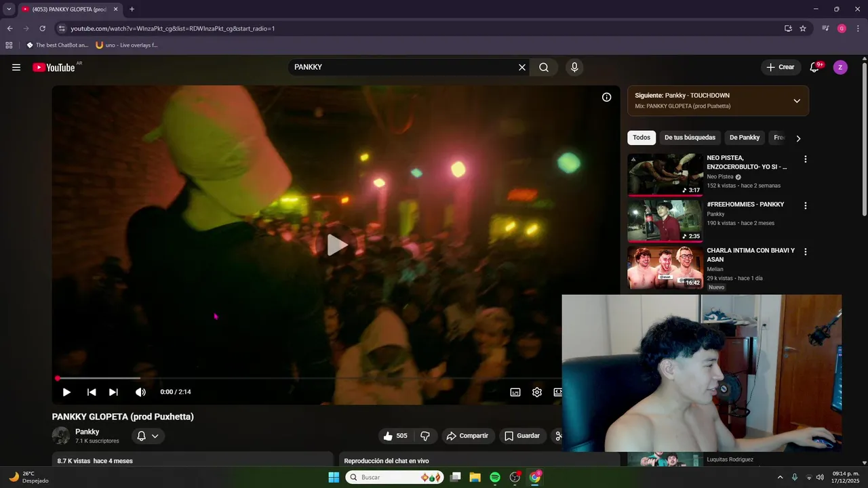Open options for #FREEHOMMIES video
The width and height of the screenshot is (868, 488).
(806, 205)
